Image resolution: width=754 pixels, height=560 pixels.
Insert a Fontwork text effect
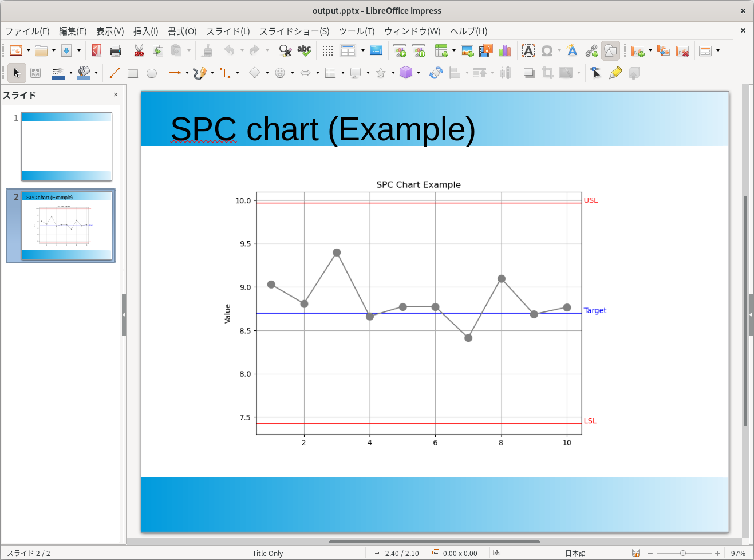(572, 50)
